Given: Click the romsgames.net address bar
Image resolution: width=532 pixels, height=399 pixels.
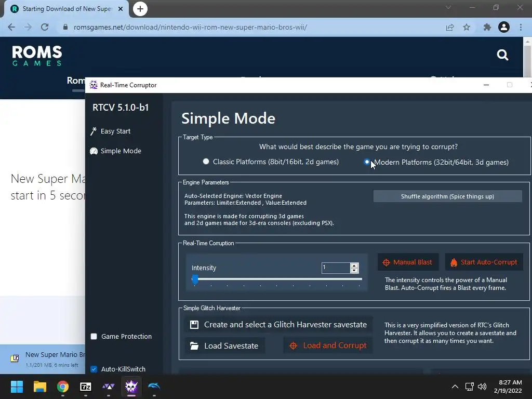Looking at the screenshot, I should pyautogui.click(x=190, y=27).
